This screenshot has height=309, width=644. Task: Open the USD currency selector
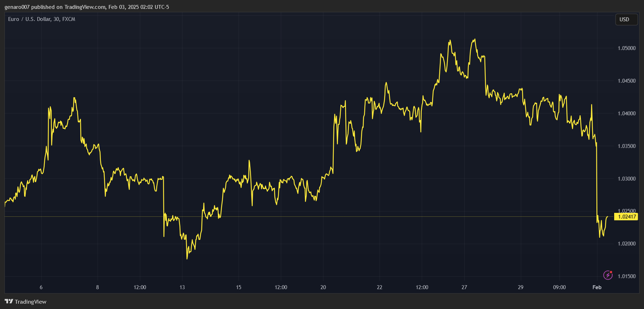[626, 20]
